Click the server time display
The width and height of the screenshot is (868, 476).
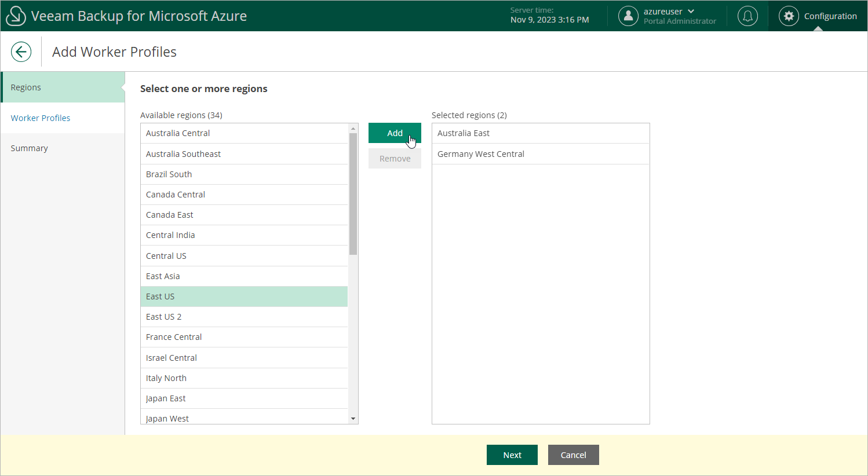(549, 16)
